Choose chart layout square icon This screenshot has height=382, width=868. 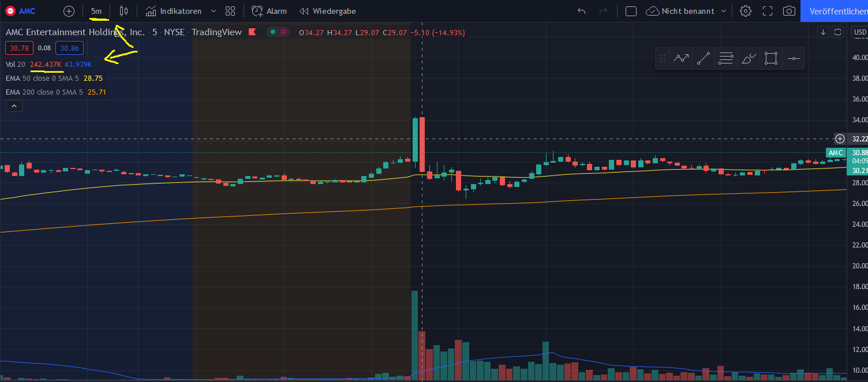pyautogui.click(x=631, y=11)
